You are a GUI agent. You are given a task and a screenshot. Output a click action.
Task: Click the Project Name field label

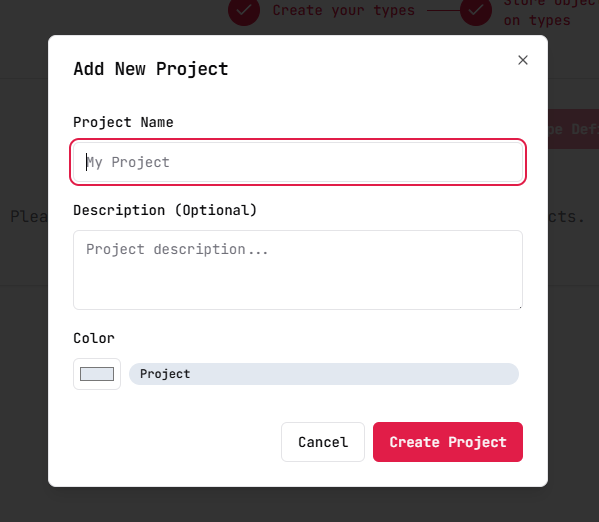click(123, 122)
